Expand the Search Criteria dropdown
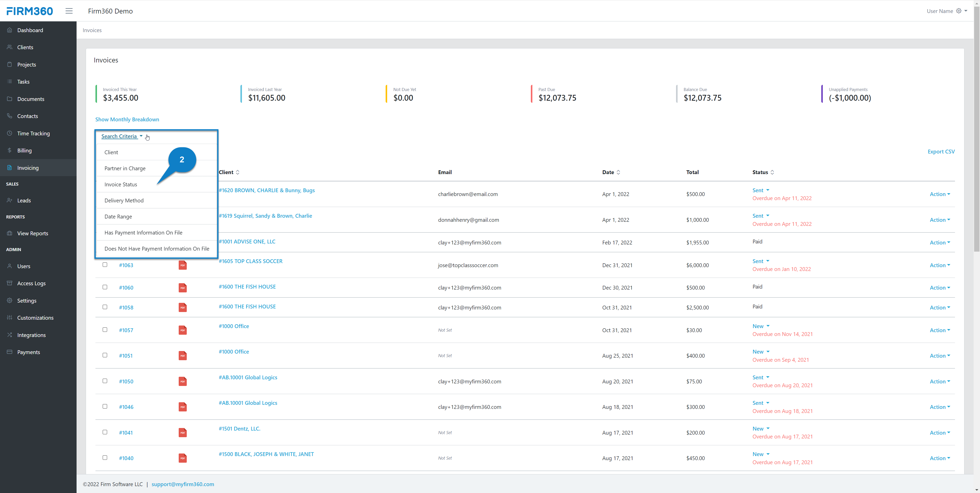The image size is (980, 493). (x=121, y=136)
